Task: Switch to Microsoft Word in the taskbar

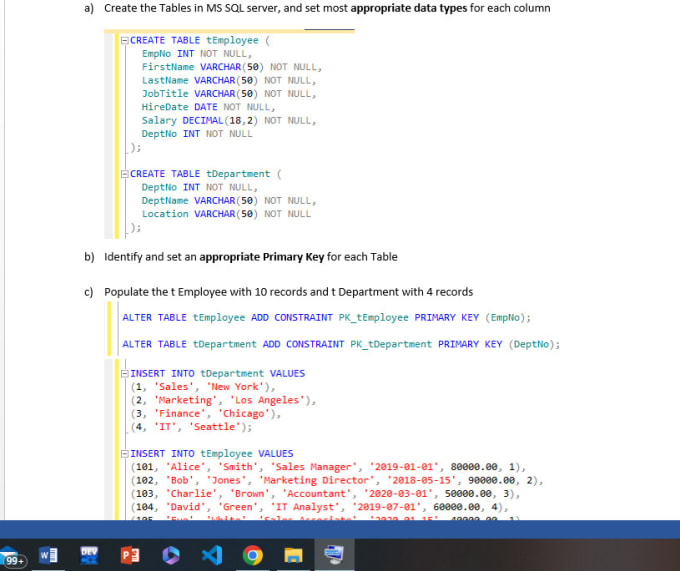Action: pos(48,555)
